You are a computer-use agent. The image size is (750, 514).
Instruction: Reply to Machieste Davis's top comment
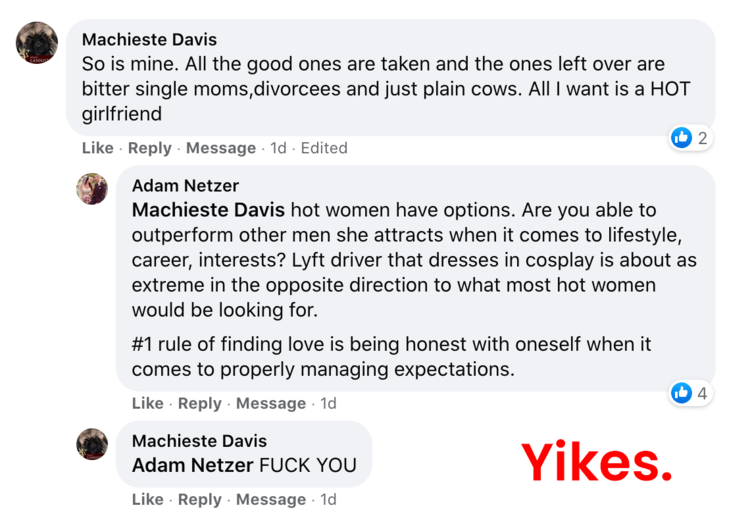click(150, 148)
